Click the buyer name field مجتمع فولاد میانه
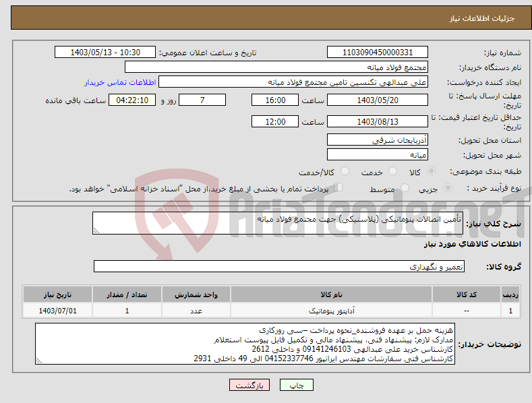 pos(276,67)
